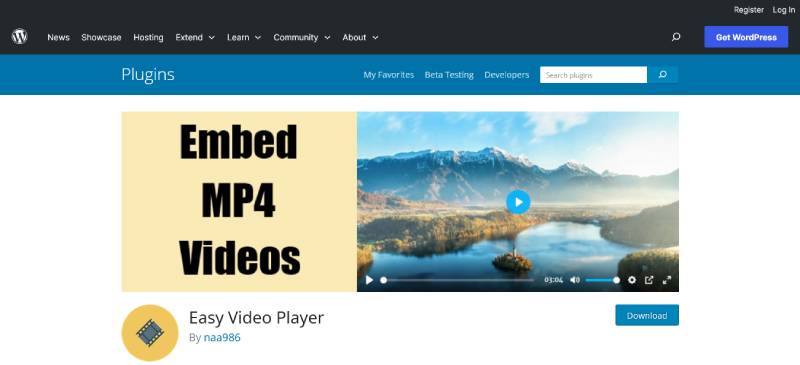Open the News menu item

58,37
